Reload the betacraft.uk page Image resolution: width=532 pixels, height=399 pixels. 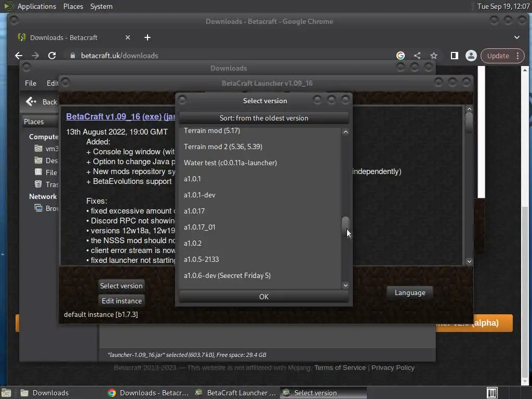[x=52, y=56]
